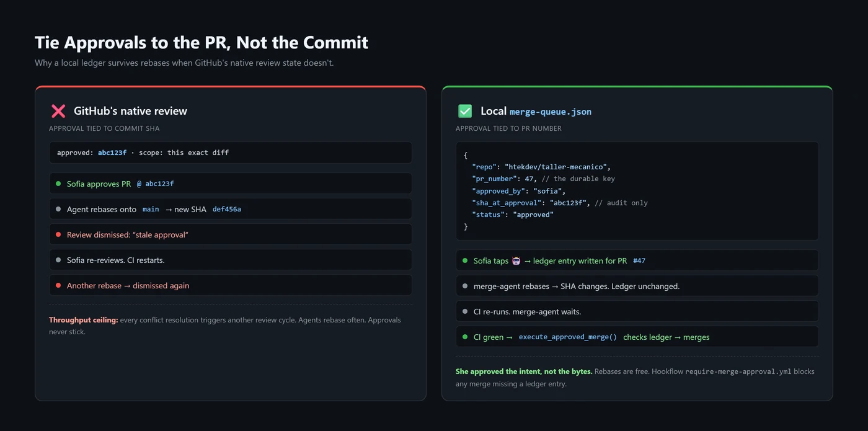This screenshot has height=431, width=868.
Task: Click the label APPROVAL TIED TO COMMIT SHA
Action: point(104,128)
